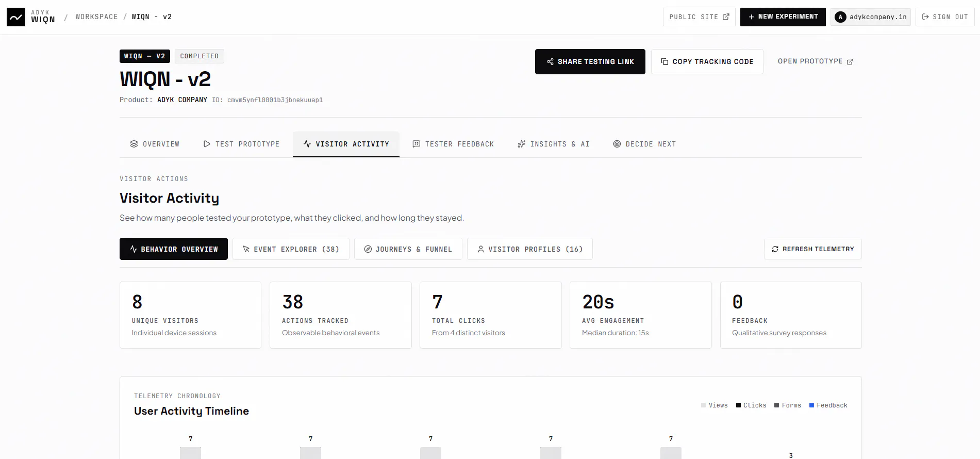Screen dimensions: 980x459
Task: Open JOURNEYS & FUNNEL view
Action: [408, 249]
